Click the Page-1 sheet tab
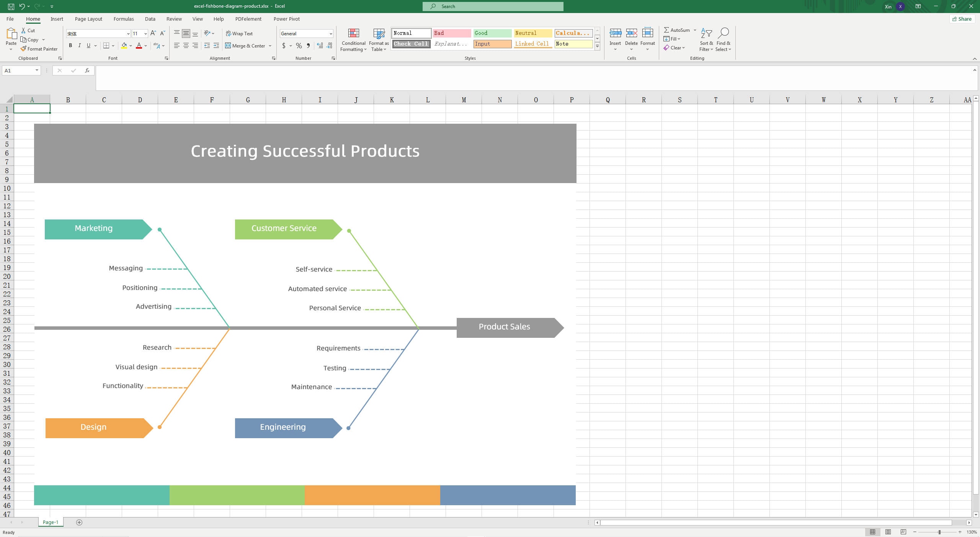 point(50,522)
